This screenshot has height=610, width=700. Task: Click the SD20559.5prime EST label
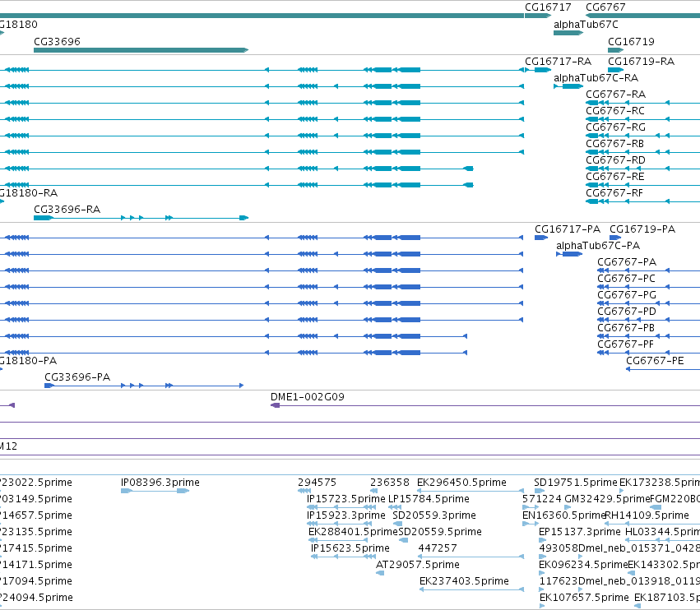pos(440,532)
